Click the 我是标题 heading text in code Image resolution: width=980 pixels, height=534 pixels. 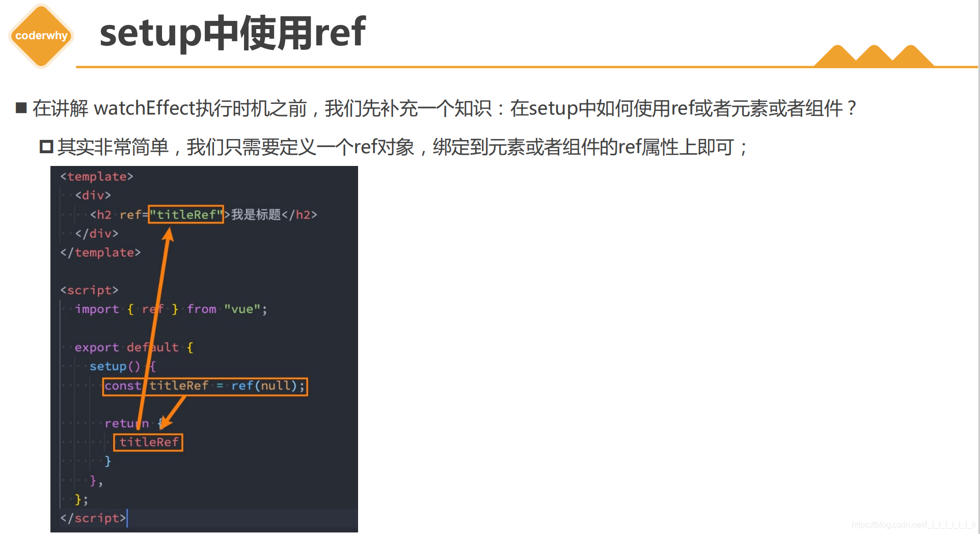256,214
